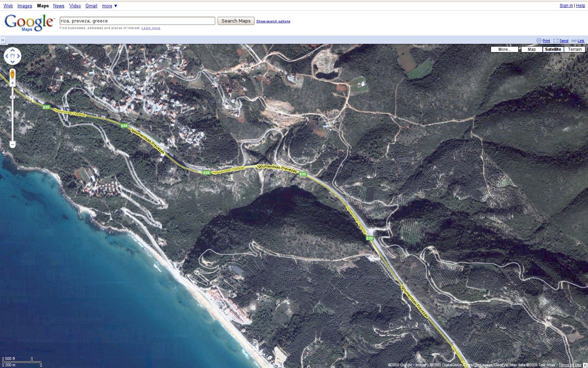Pan the map left with the arrow
The width and height of the screenshot is (588, 368).
[x=7, y=56]
